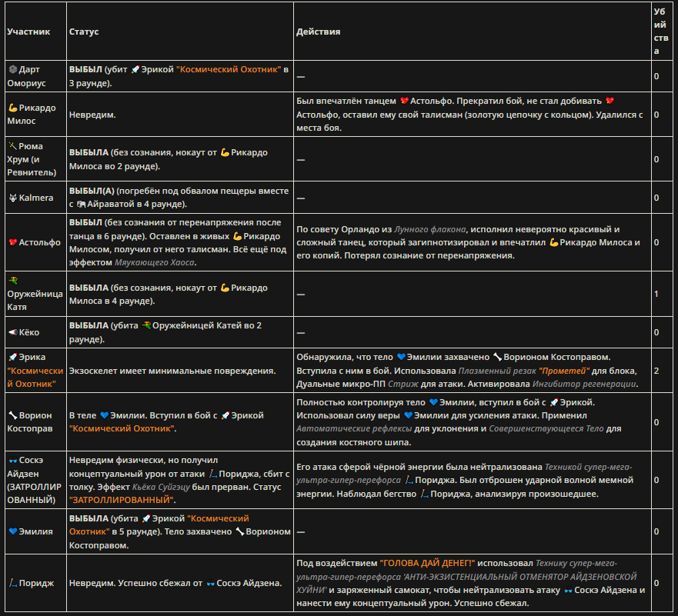Click muscle emoji in Рюма Хрум status cell
This screenshot has height=616, width=678.
coord(225,152)
